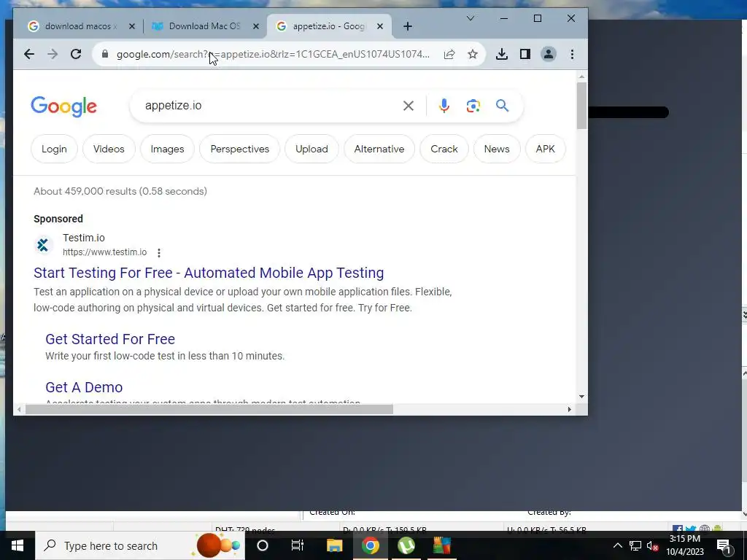Switch to the 'Download Mac OS' tab
This screenshot has width=747, height=560.
[205, 26]
